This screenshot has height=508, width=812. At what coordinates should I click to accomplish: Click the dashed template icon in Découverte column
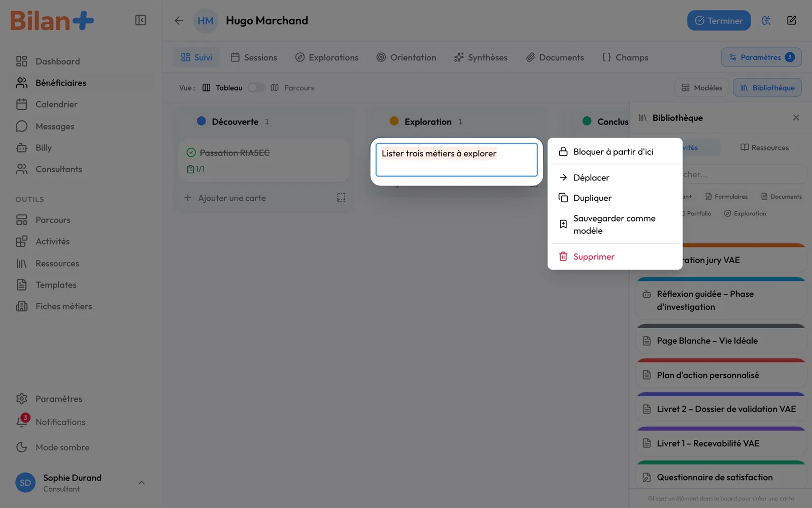point(341,198)
